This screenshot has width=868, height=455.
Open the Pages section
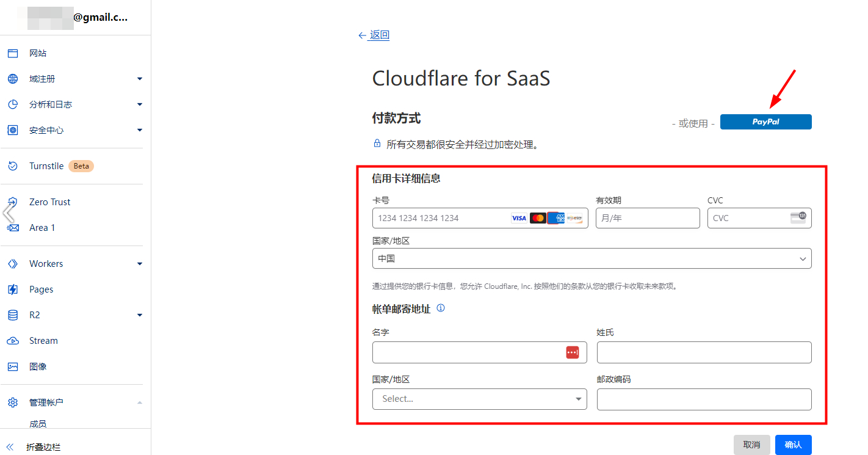coord(42,289)
